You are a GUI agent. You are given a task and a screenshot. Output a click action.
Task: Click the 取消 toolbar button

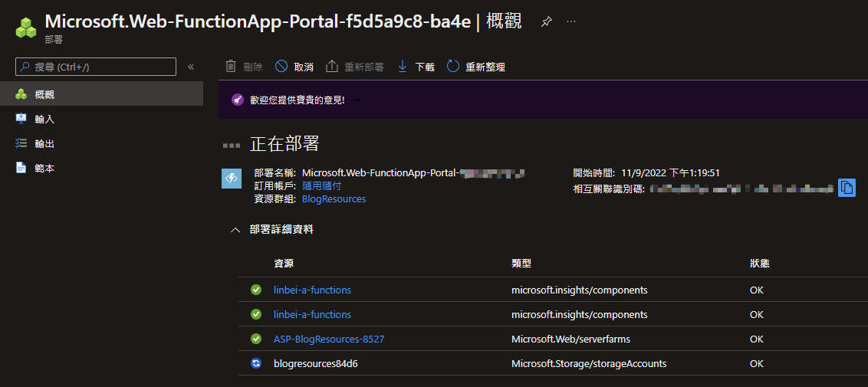pos(294,67)
